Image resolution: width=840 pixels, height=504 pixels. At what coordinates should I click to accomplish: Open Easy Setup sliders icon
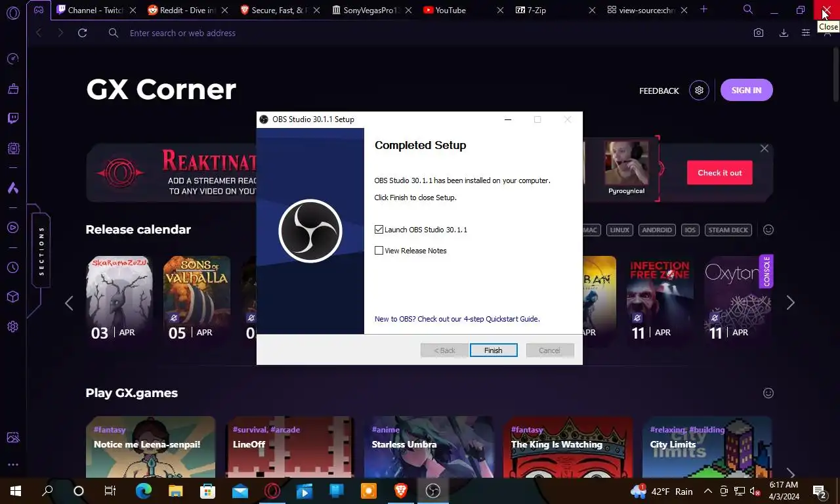(x=806, y=33)
